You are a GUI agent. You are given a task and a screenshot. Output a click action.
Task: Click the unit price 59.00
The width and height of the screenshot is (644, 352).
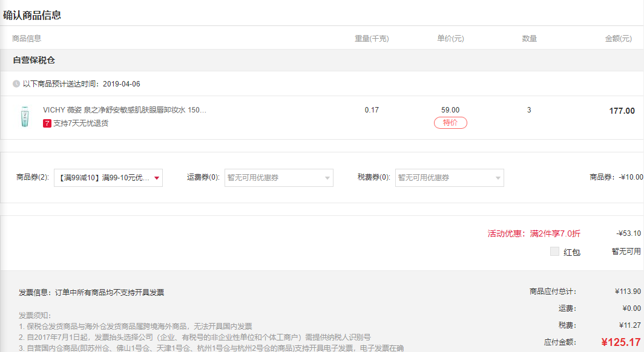(x=450, y=110)
